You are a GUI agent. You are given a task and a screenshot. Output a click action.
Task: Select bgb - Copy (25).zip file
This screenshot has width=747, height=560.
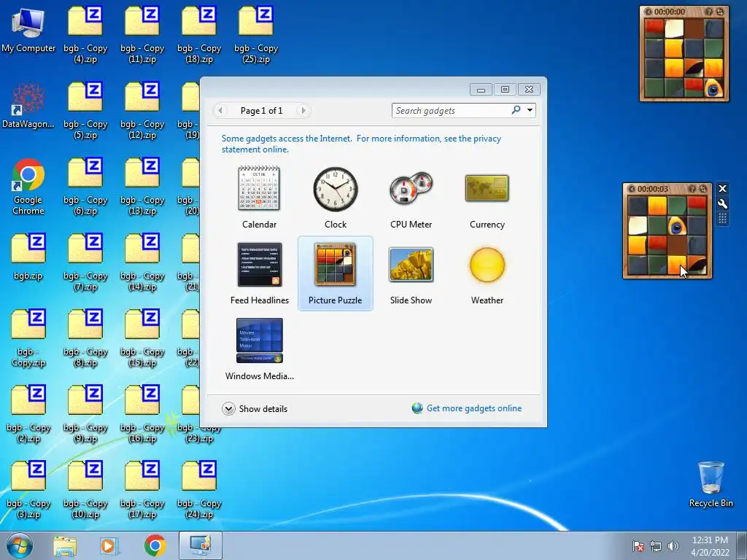pyautogui.click(x=256, y=35)
